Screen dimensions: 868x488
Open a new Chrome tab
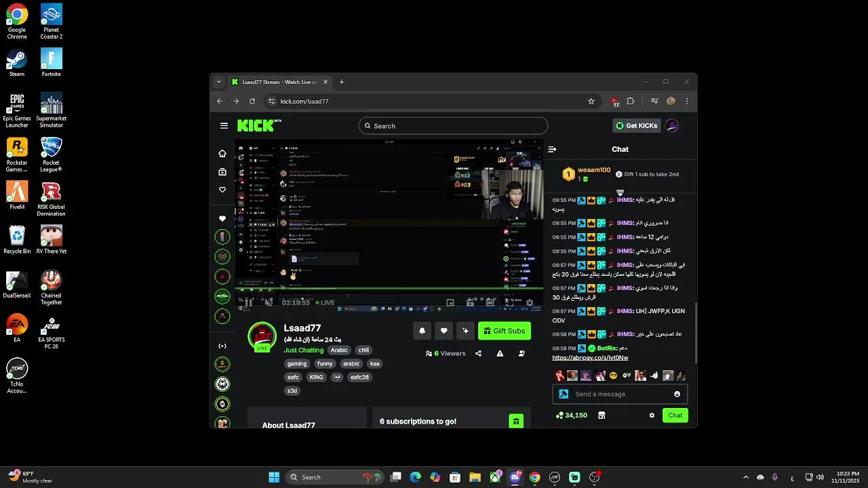[342, 82]
